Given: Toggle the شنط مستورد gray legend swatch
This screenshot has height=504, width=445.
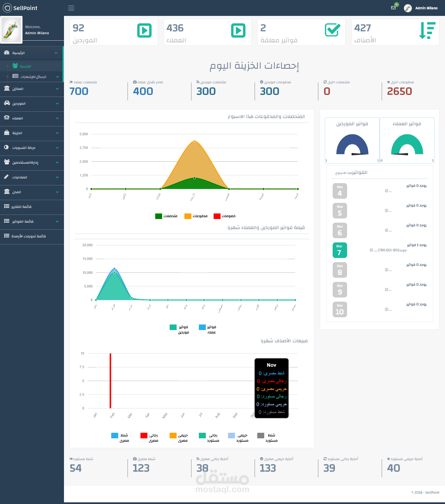Looking at the screenshot, I should coord(261,436).
